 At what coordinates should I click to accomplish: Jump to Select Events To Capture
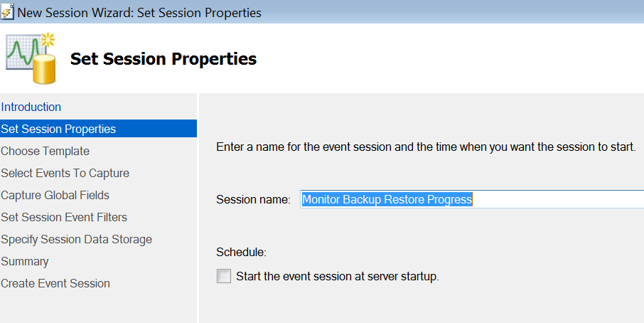tap(65, 173)
